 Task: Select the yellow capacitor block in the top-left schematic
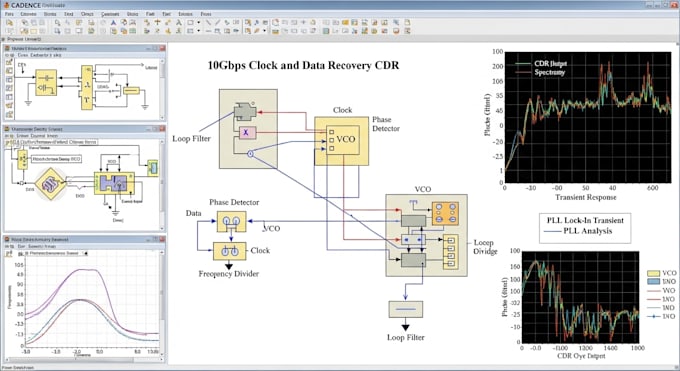(46, 82)
